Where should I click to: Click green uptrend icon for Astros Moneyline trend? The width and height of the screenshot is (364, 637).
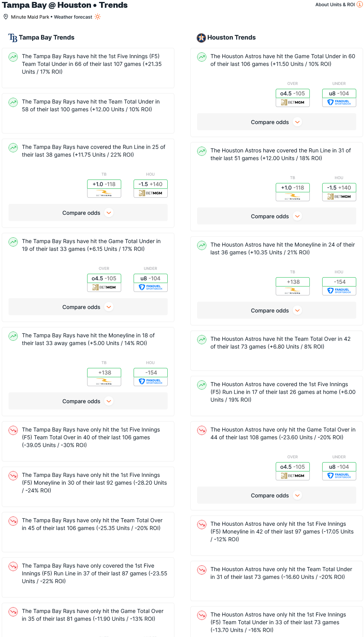[202, 245]
